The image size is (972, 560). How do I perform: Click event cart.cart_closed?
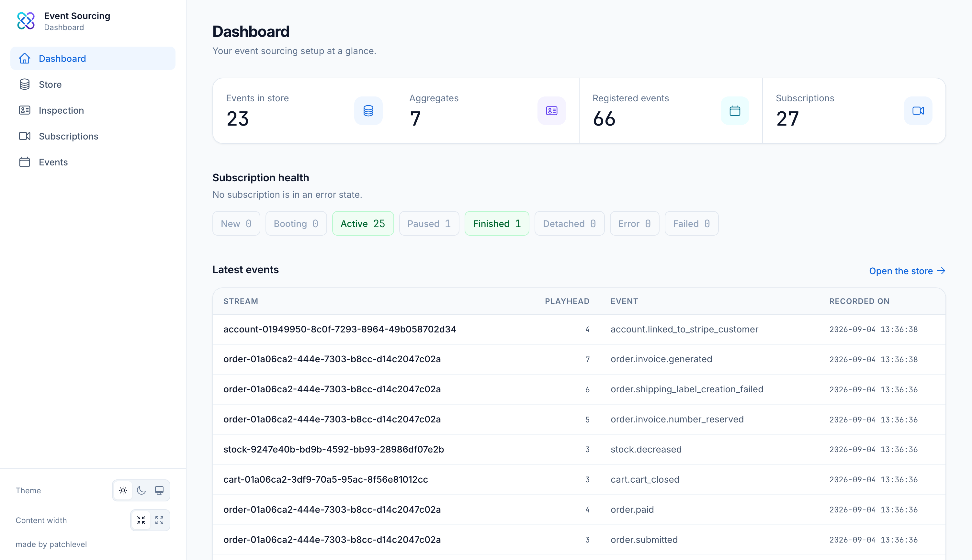point(645,479)
